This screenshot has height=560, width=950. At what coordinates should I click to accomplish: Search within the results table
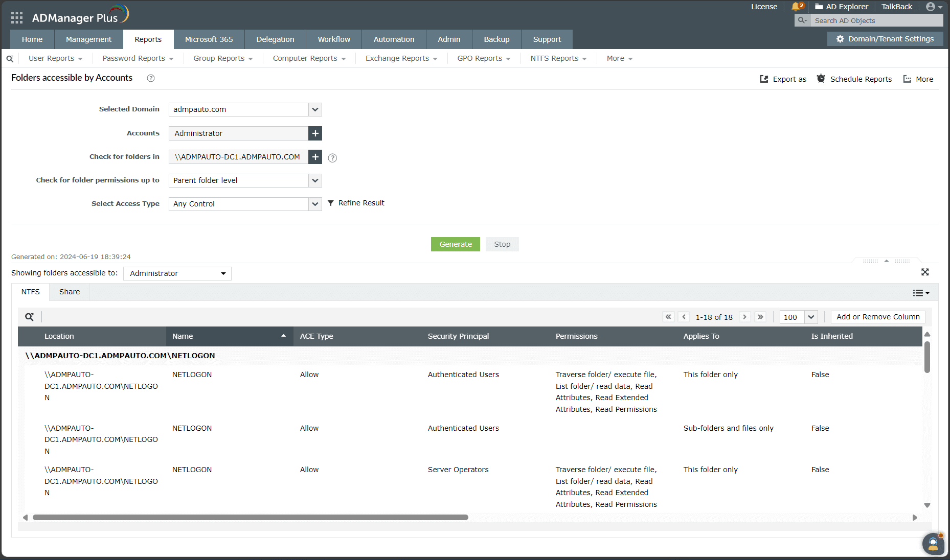click(30, 317)
